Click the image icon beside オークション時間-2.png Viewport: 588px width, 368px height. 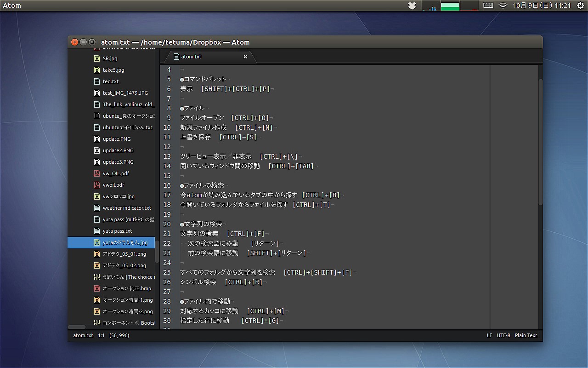coord(96,311)
